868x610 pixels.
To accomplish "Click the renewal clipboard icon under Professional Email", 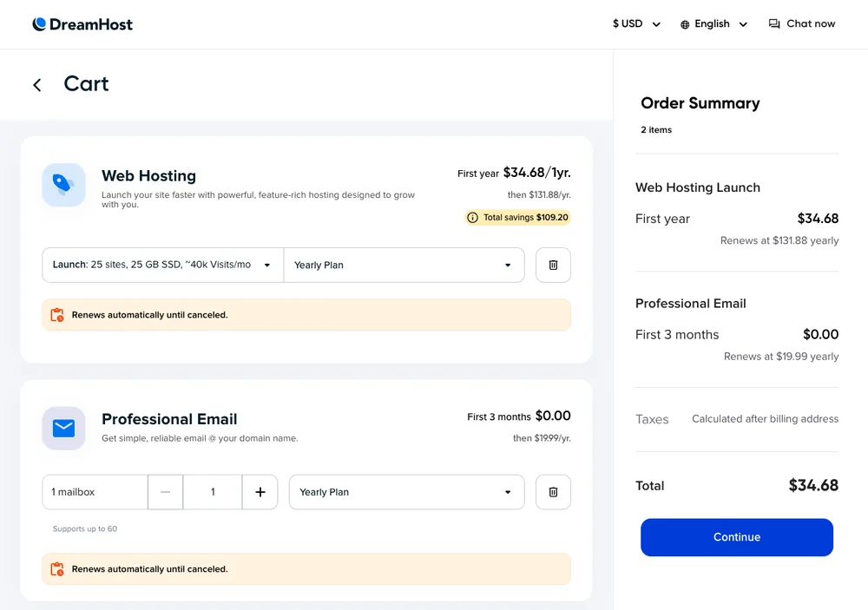I will pos(57,569).
